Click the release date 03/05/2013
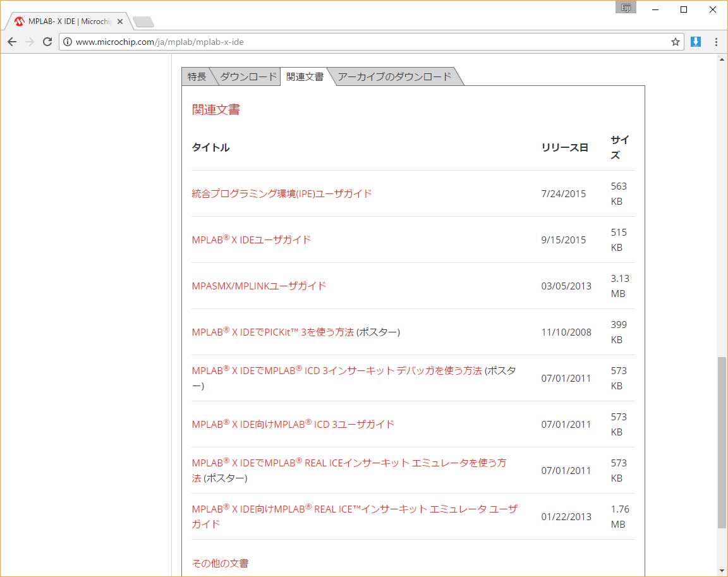 click(x=566, y=286)
